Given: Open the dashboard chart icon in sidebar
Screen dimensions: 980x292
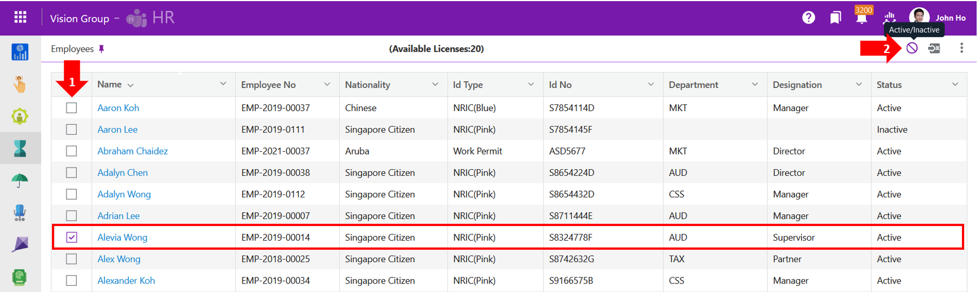Looking at the screenshot, I should [20, 52].
